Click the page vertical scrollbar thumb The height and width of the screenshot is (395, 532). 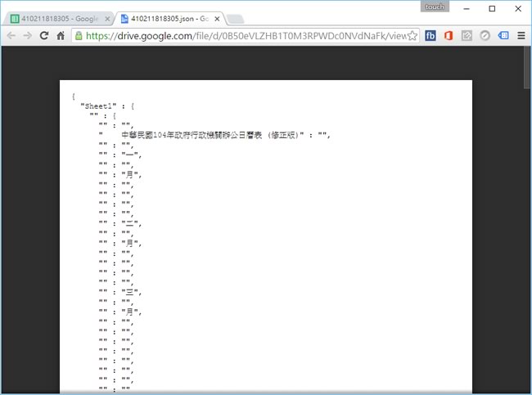click(x=527, y=68)
